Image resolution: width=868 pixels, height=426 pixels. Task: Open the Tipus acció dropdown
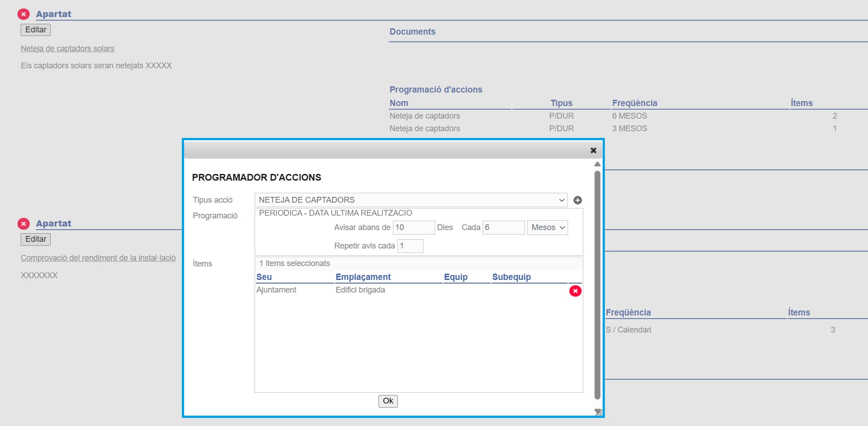coord(411,200)
